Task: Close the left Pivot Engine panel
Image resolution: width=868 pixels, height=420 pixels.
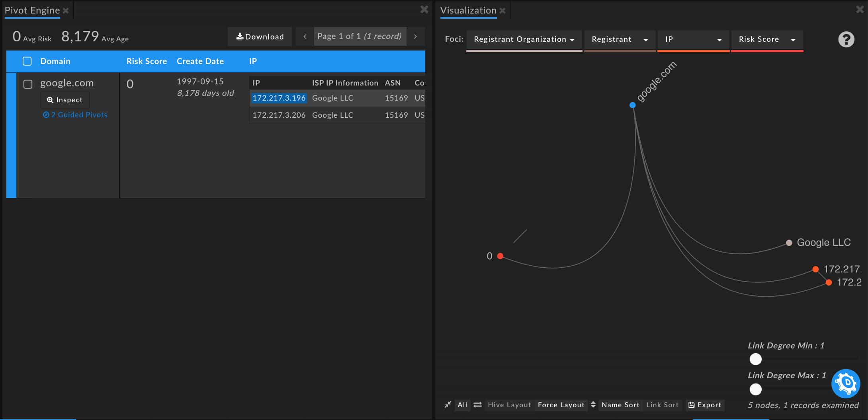Action: [424, 9]
